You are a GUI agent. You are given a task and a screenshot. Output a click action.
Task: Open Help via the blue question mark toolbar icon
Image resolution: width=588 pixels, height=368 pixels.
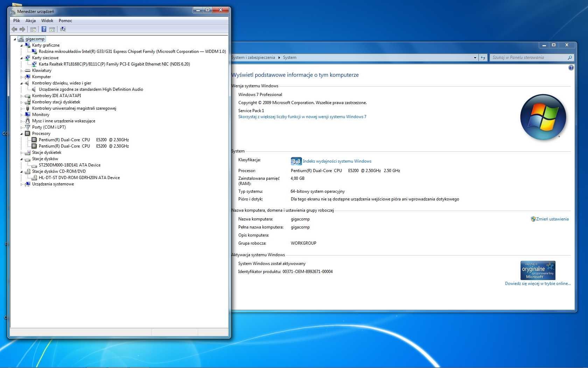(x=44, y=29)
